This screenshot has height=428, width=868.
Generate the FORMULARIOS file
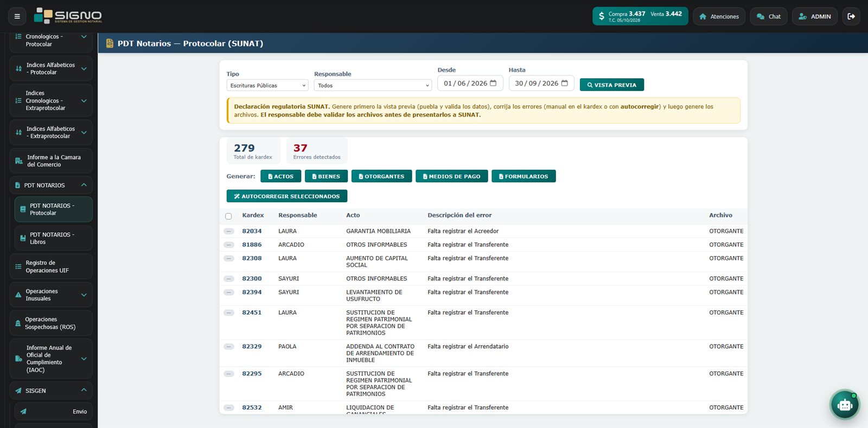524,176
